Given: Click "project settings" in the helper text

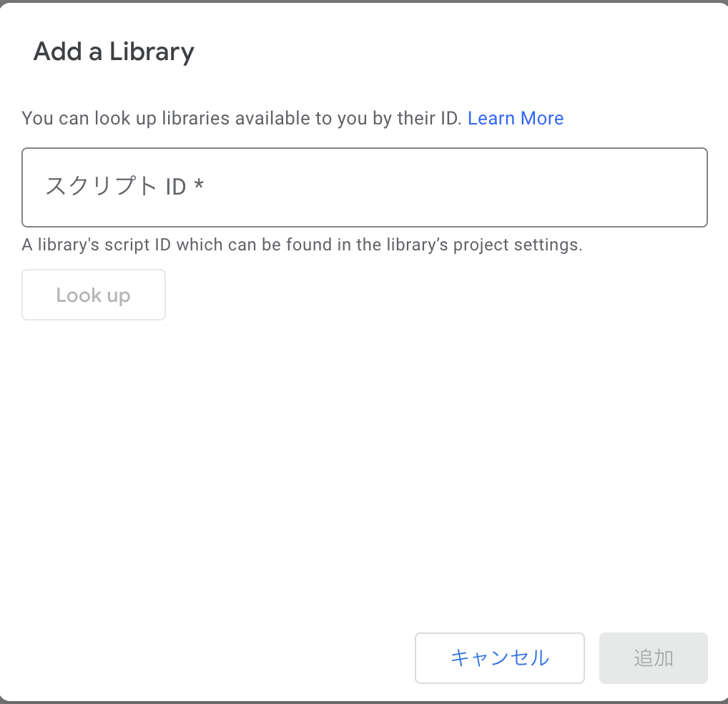Looking at the screenshot, I should [517, 245].
